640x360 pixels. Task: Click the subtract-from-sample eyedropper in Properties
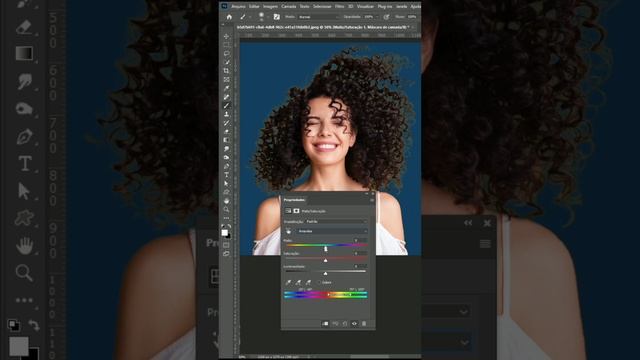308,282
